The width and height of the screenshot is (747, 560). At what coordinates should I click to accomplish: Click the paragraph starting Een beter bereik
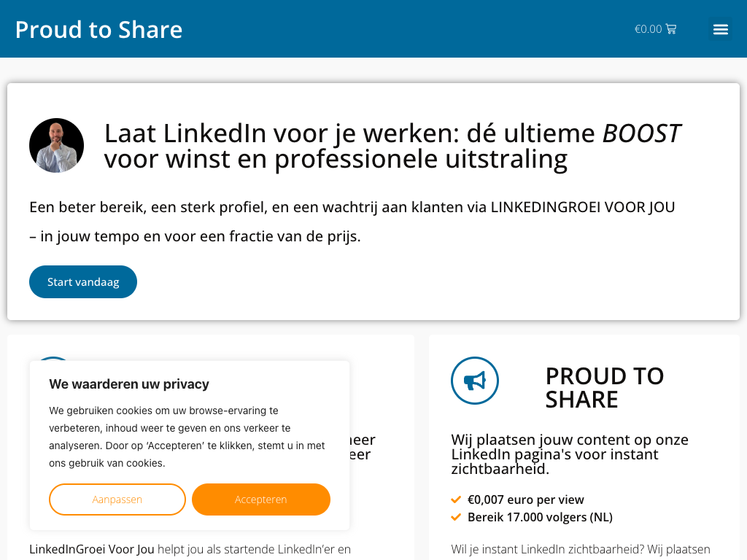click(x=352, y=222)
